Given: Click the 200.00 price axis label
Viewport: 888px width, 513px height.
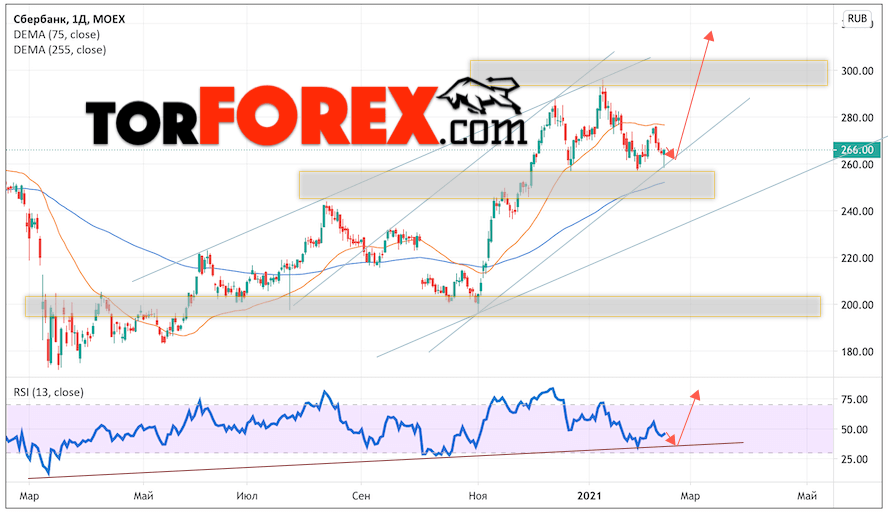Looking at the screenshot, I should pyautogui.click(x=857, y=305).
